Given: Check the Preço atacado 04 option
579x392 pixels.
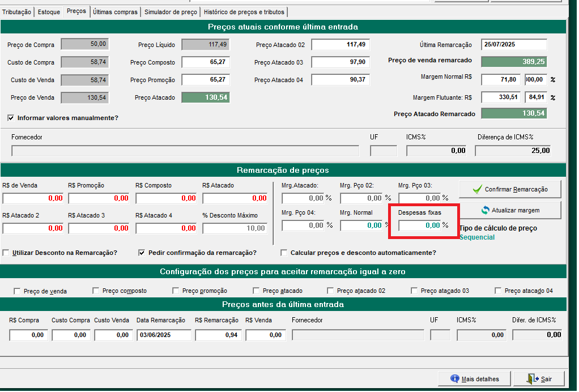Looking at the screenshot, I should pyautogui.click(x=498, y=291).
